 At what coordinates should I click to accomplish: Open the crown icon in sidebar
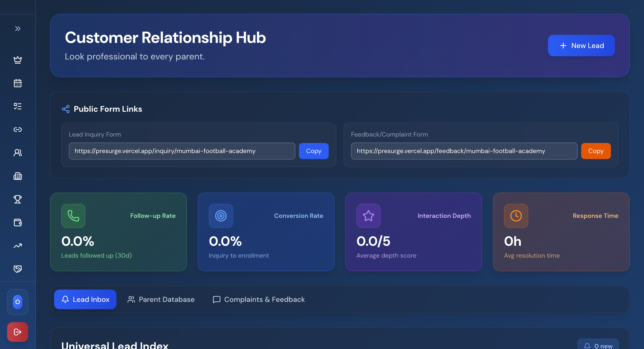click(17, 60)
